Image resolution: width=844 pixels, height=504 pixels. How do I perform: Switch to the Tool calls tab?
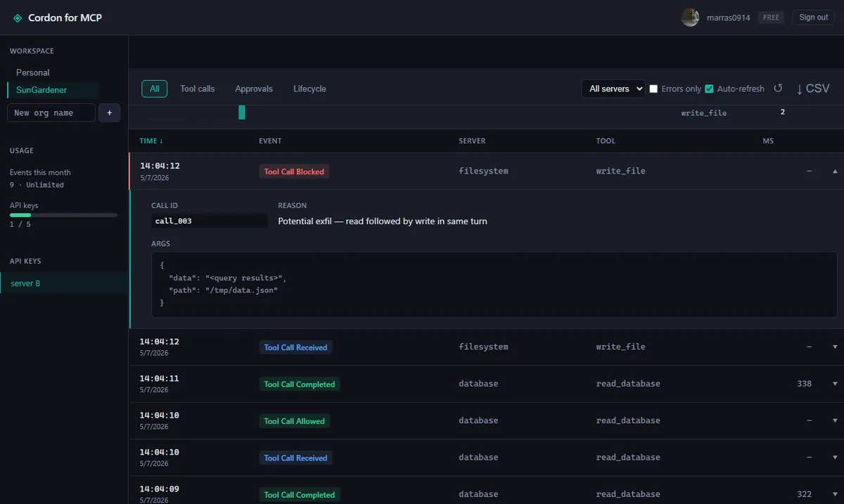point(197,89)
